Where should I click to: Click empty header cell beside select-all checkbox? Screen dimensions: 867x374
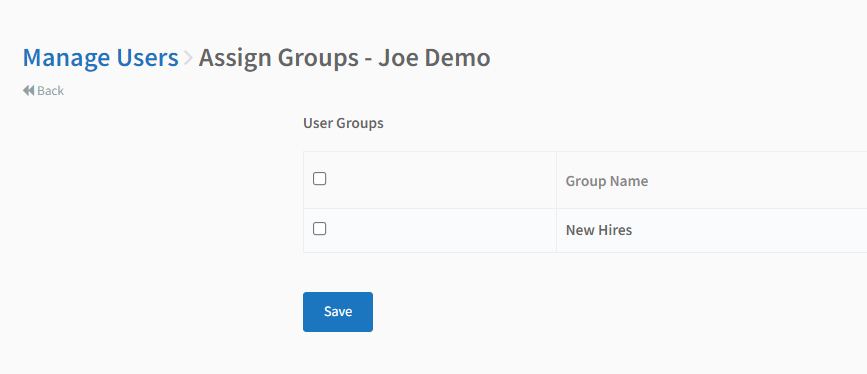coord(442,180)
